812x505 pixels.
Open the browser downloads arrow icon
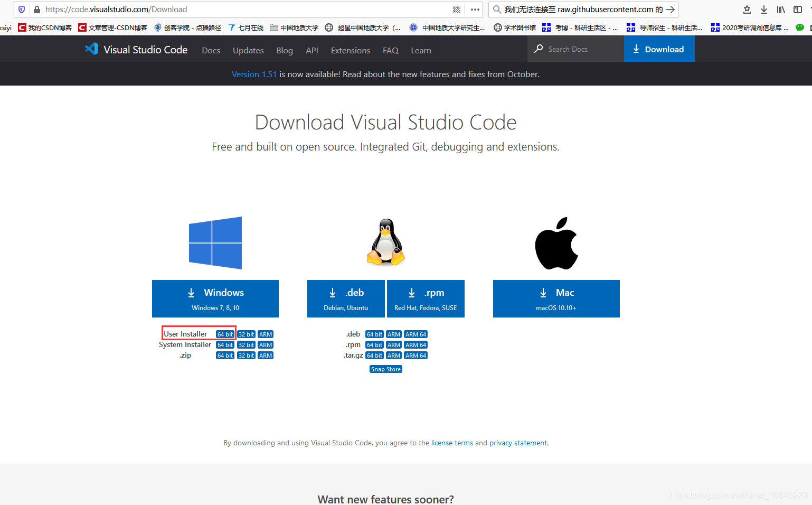click(x=764, y=10)
